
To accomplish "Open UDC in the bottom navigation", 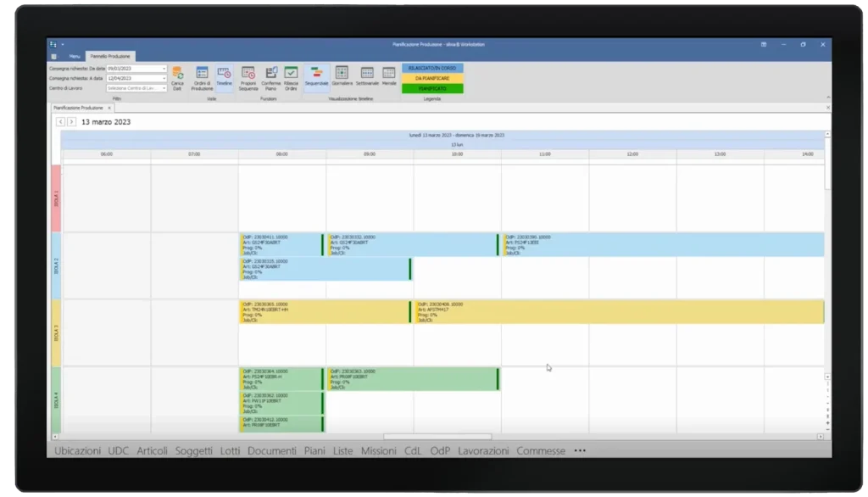I will tap(119, 451).
